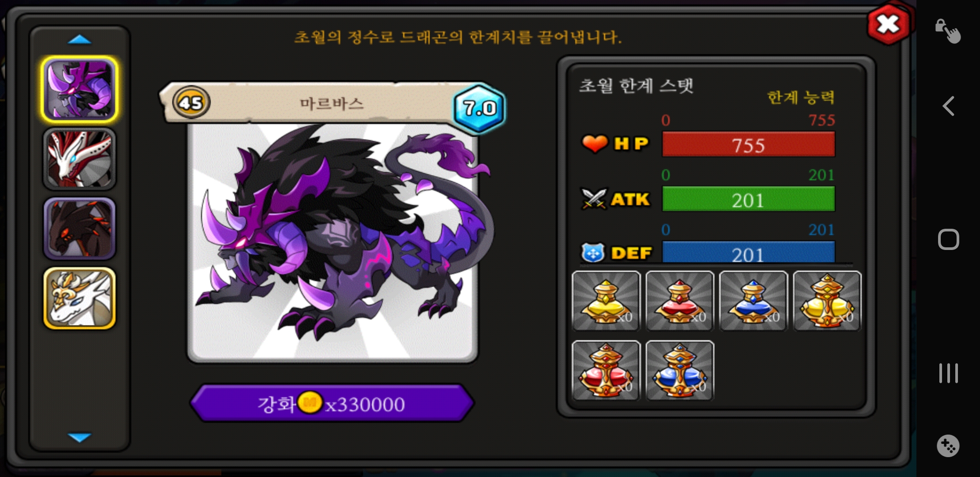Choose the white gold dragon thumbnail
Image resolution: width=980 pixels, height=477 pixels.
point(79,298)
